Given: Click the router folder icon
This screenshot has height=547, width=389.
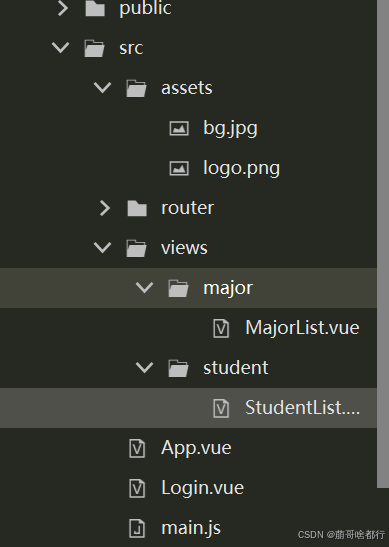Looking at the screenshot, I should 137,208.
